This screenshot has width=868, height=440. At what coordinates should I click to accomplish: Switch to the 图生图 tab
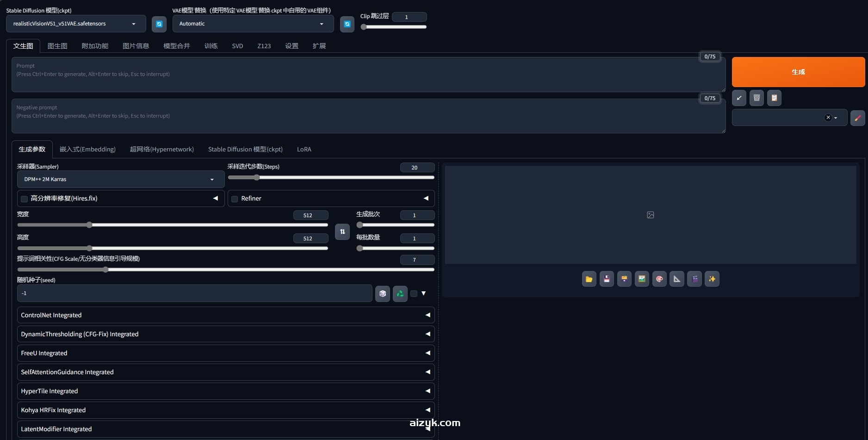(57, 46)
